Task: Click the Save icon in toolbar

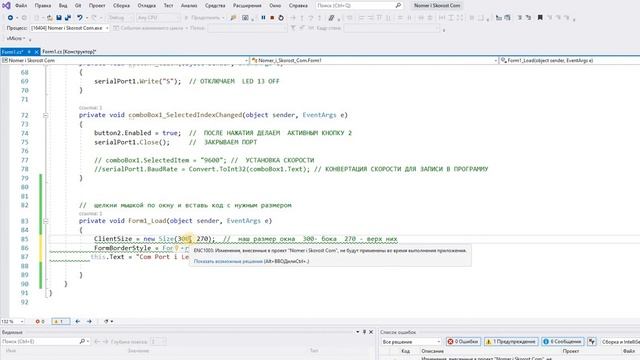Action: tap(59, 18)
